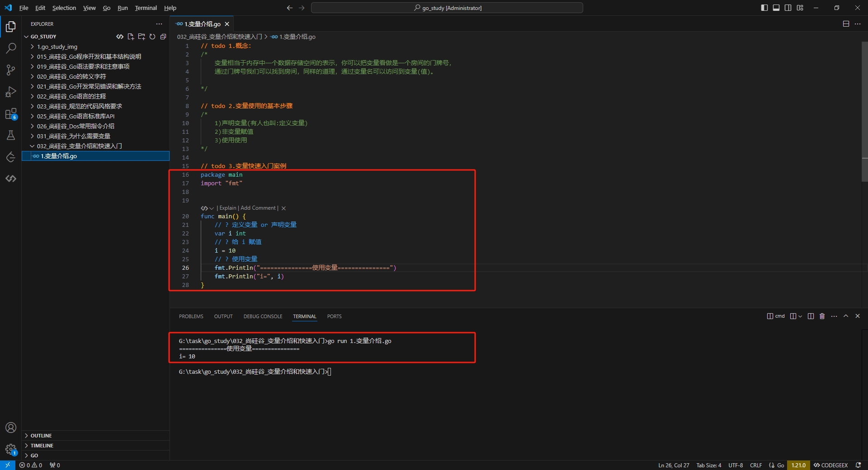
Task: Click Ln 26, Col 27 cursor position
Action: 674,465
